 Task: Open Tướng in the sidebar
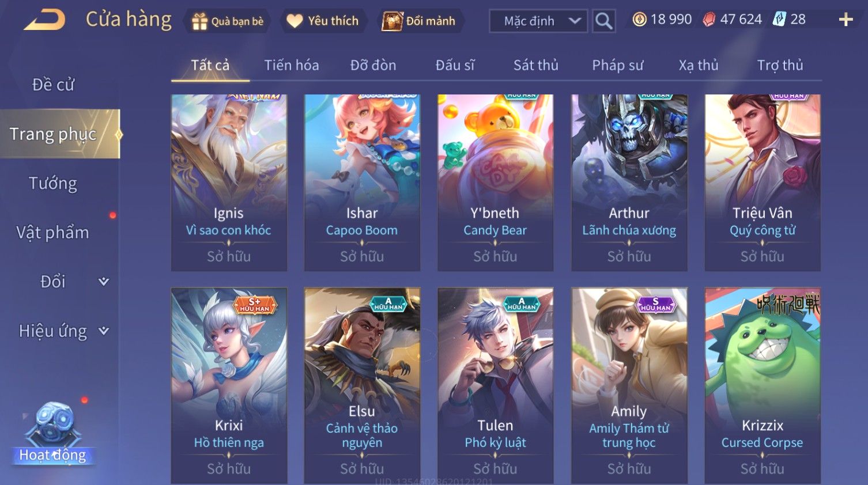(x=53, y=183)
